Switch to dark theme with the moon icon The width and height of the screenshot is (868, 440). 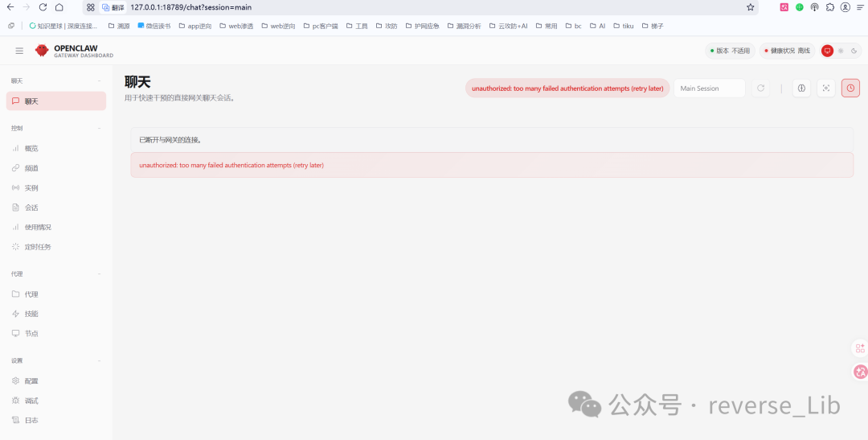coord(854,51)
